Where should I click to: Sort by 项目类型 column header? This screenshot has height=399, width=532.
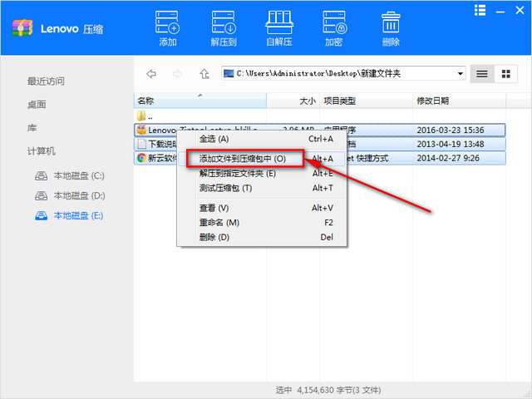coord(366,101)
